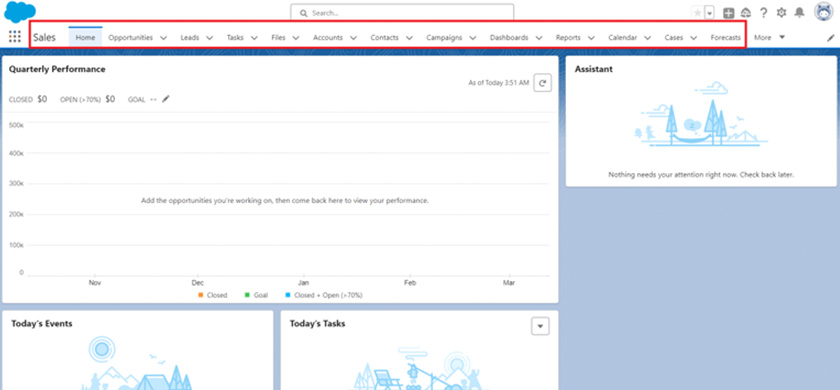Go to the Opportunities tab
The image size is (840, 390).
(130, 38)
